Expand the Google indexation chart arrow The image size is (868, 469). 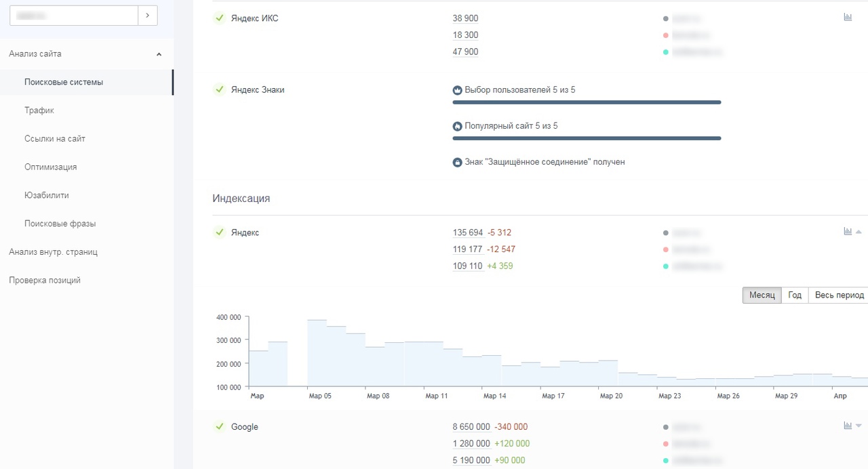tap(859, 426)
